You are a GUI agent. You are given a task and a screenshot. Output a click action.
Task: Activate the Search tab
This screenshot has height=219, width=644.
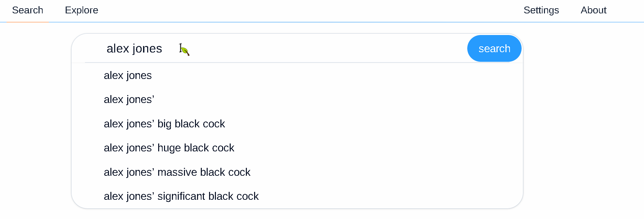(28, 10)
